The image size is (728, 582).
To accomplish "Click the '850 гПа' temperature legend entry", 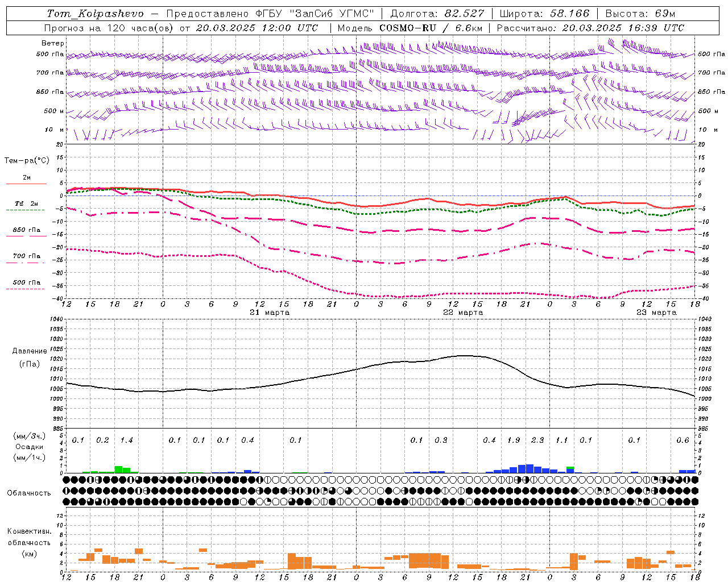I will pyautogui.click(x=27, y=230).
